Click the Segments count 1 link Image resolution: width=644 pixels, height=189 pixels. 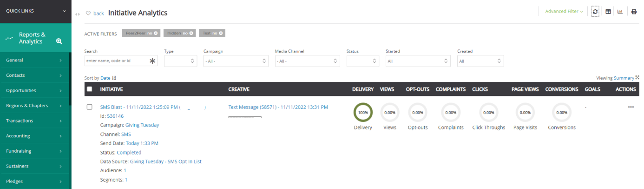click(x=126, y=180)
